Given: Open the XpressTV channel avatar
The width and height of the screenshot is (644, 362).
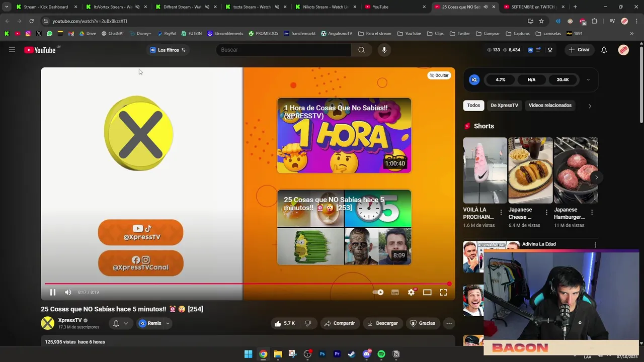Looking at the screenshot, I should tap(47, 323).
